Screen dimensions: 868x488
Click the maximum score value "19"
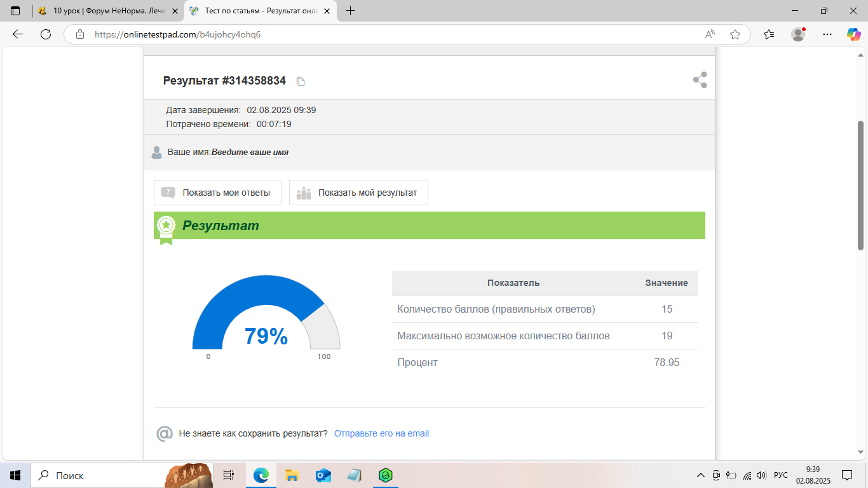pyautogui.click(x=667, y=336)
